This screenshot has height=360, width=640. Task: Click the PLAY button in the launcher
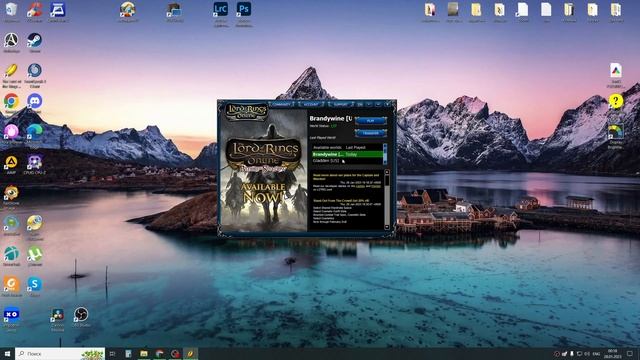[x=371, y=121]
